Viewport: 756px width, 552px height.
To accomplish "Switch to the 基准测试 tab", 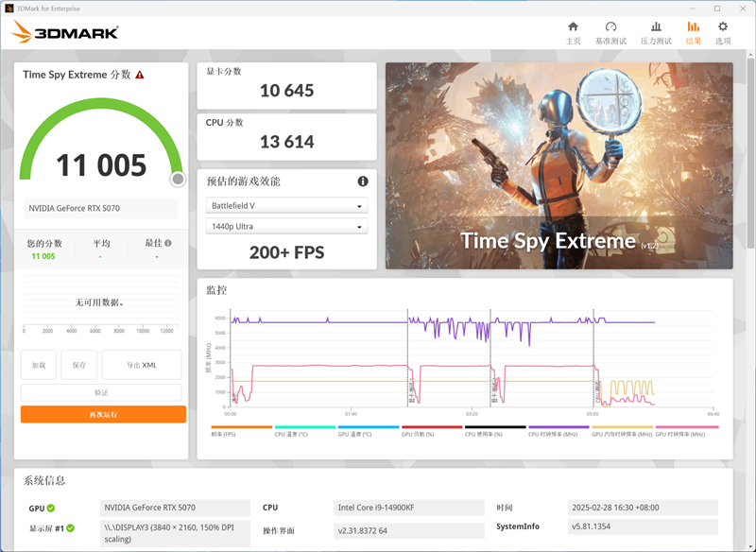I will (612, 33).
